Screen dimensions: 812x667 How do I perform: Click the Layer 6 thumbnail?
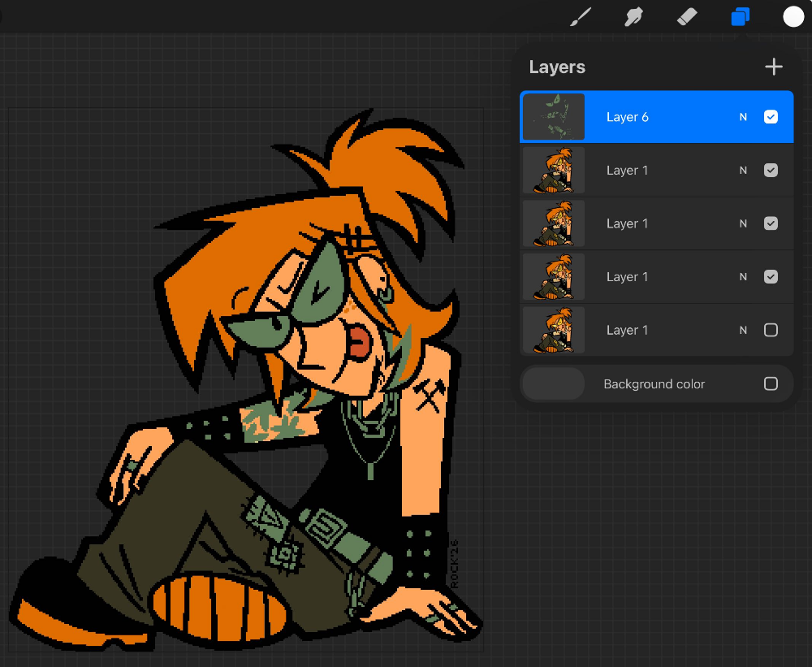coord(553,117)
